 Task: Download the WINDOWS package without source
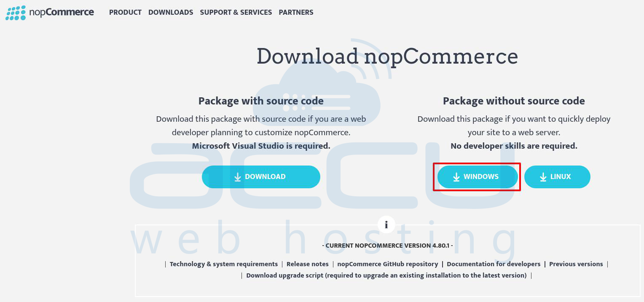[478, 177]
